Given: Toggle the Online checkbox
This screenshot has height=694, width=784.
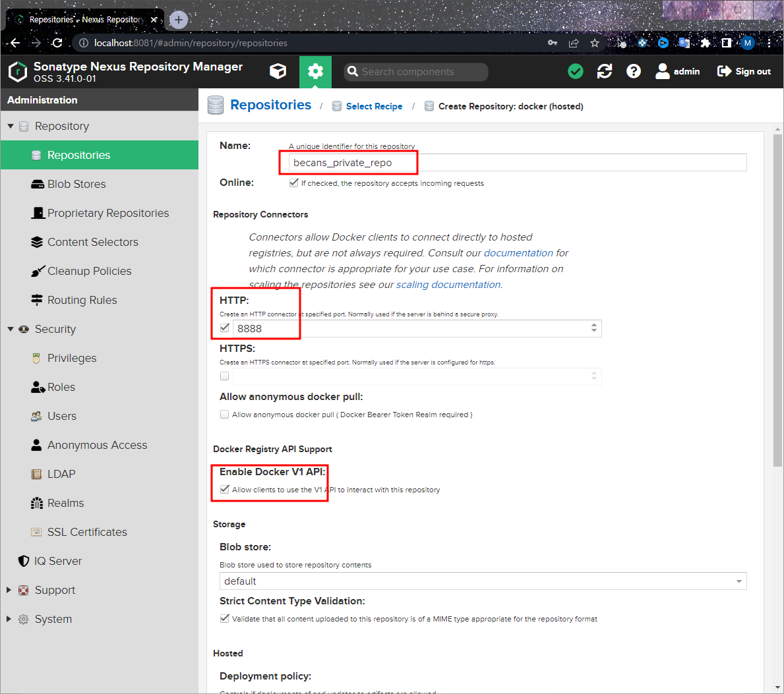Looking at the screenshot, I should click(x=294, y=183).
